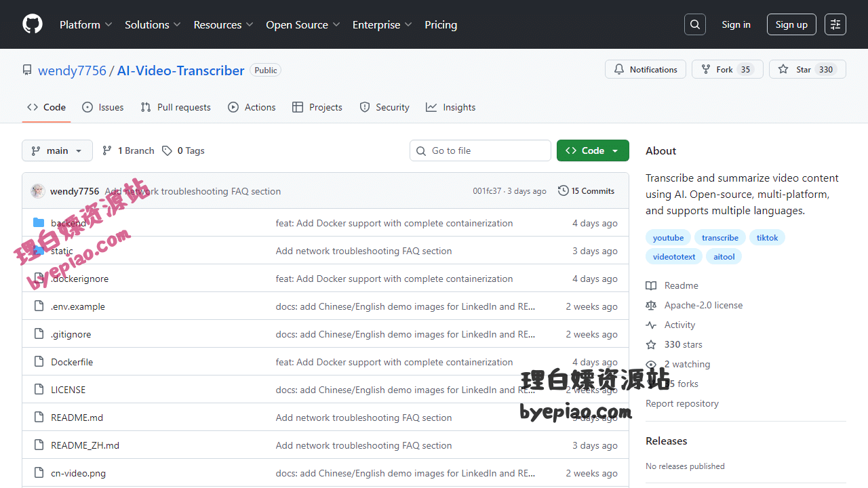Open the main branch selector
Image resolution: width=868 pixels, height=488 pixels.
click(x=57, y=150)
